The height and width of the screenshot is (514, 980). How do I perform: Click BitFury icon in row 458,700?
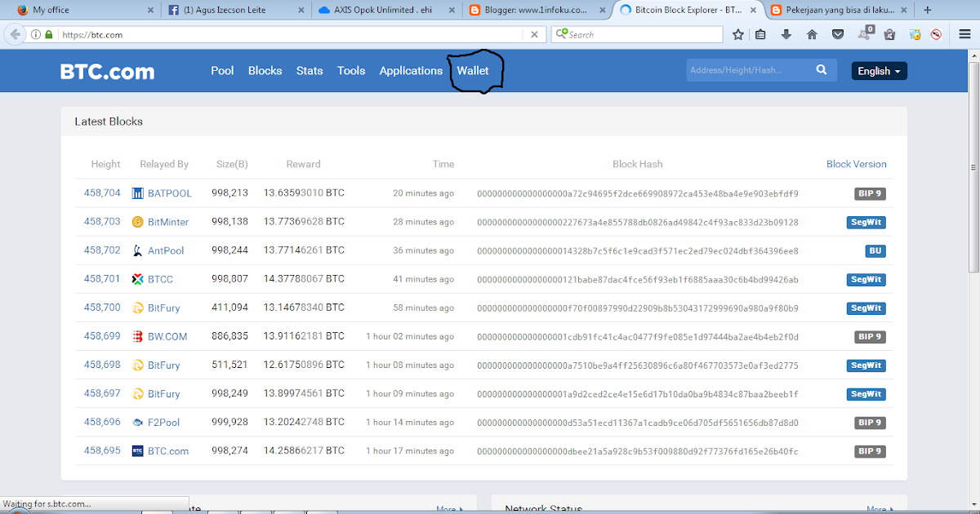137,308
